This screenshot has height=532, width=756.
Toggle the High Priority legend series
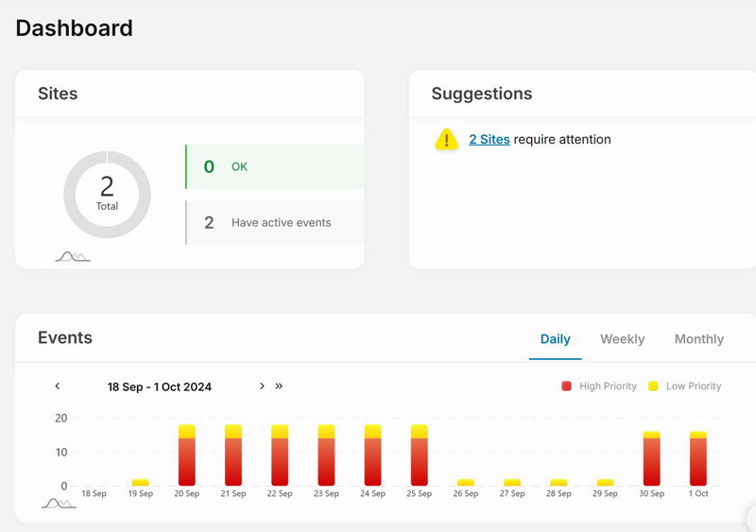[x=599, y=386]
